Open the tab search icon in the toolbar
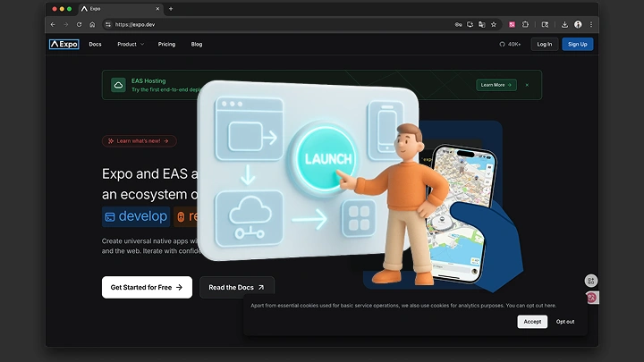 (545, 25)
